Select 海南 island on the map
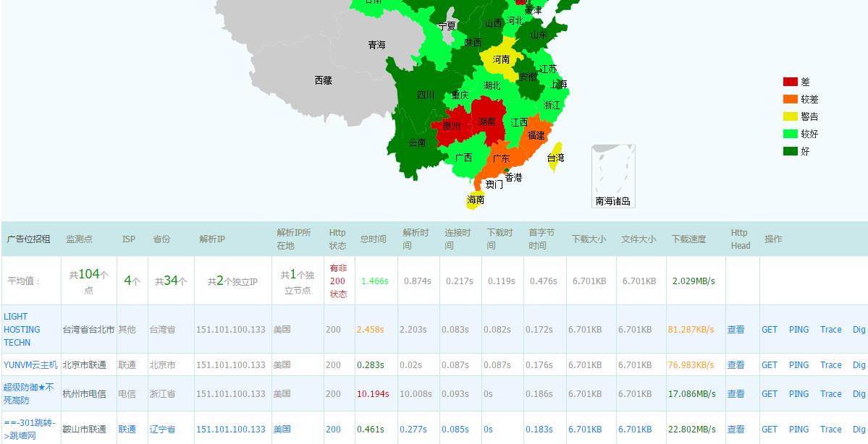This screenshot has width=868, height=444. (x=475, y=200)
